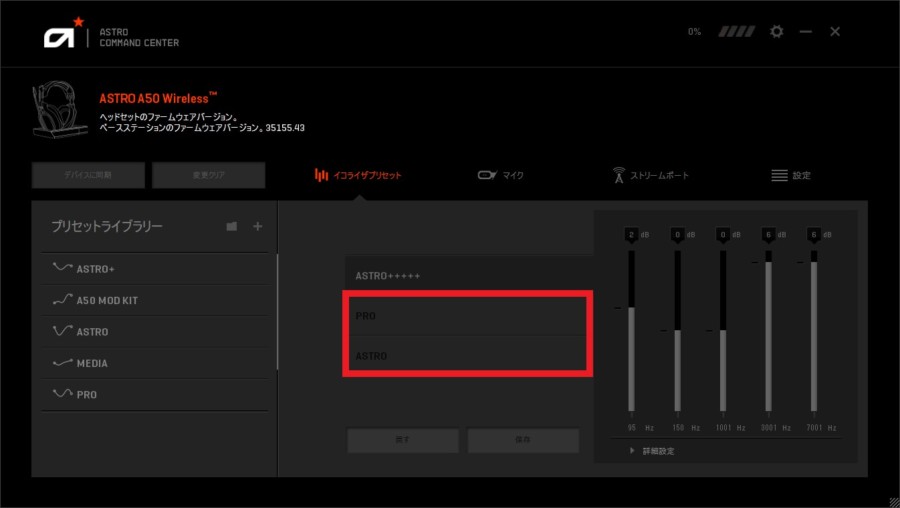Screen dimensions: 900x508
Task: Click the antenna icon on ストリームポート tab
Action: (619, 175)
